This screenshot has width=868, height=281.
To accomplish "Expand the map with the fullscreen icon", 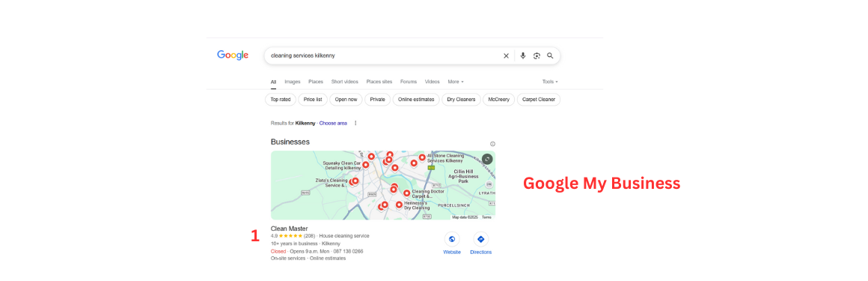I will coord(487,159).
